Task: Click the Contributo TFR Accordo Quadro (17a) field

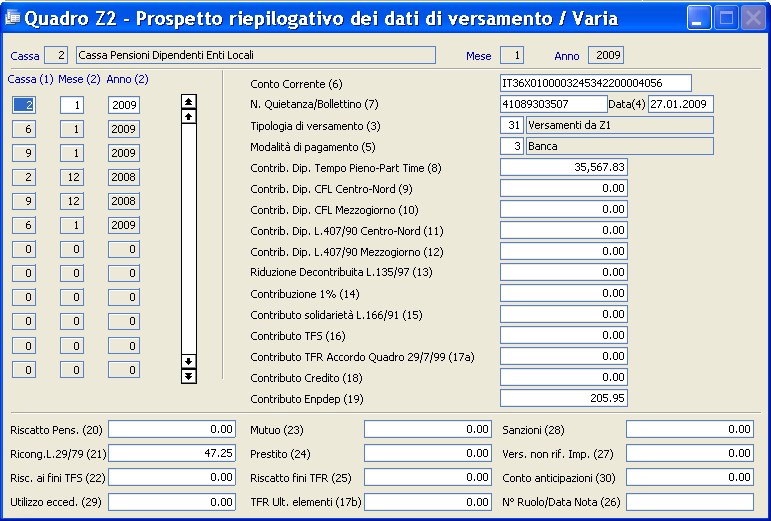Action: [x=563, y=356]
